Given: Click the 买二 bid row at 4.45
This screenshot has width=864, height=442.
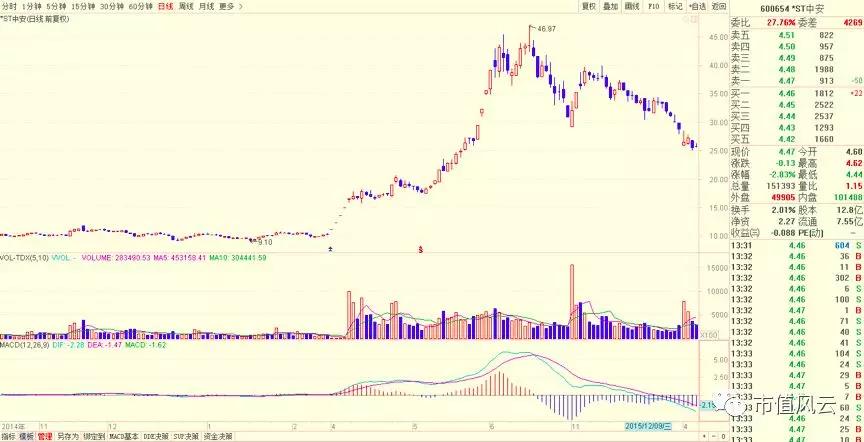Looking at the screenshot, I should [796, 105].
